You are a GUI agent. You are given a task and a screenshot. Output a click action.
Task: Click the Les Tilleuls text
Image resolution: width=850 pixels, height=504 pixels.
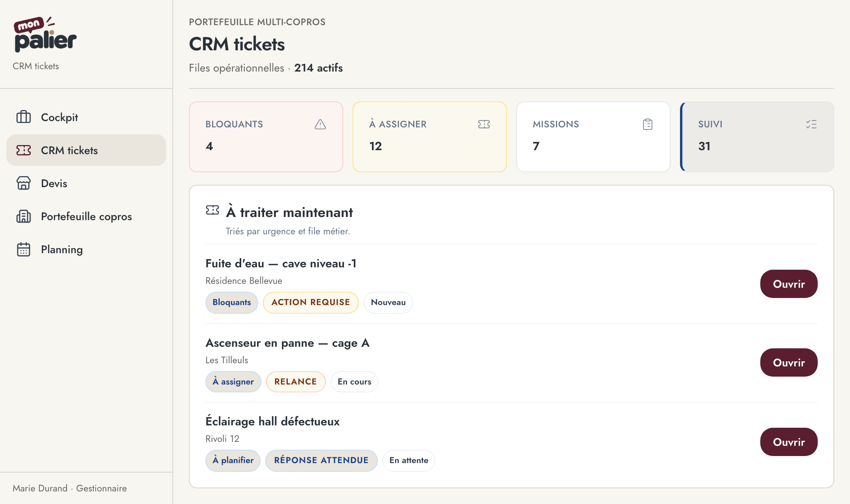click(227, 360)
